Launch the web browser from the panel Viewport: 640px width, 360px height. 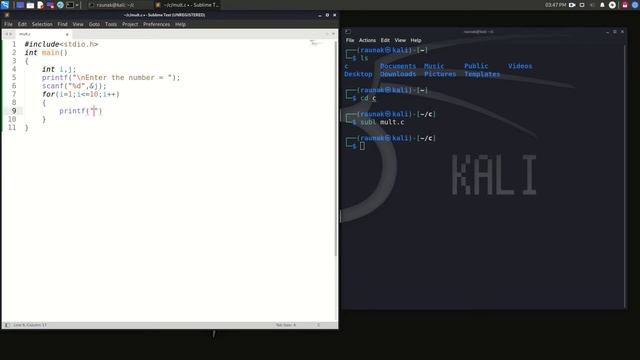pyautogui.click(x=60, y=5)
